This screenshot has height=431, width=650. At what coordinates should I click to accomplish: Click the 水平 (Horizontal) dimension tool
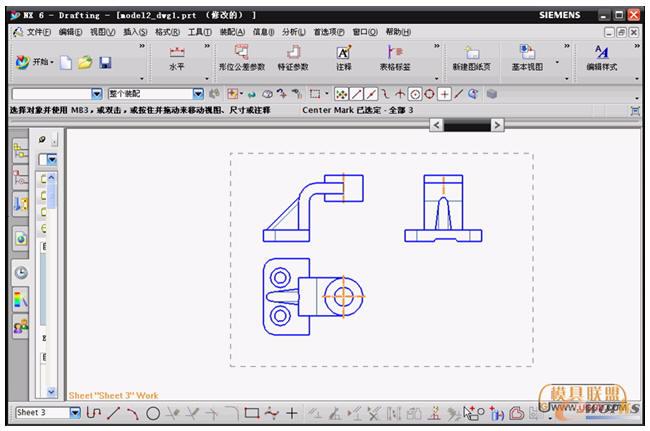coord(177,57)
